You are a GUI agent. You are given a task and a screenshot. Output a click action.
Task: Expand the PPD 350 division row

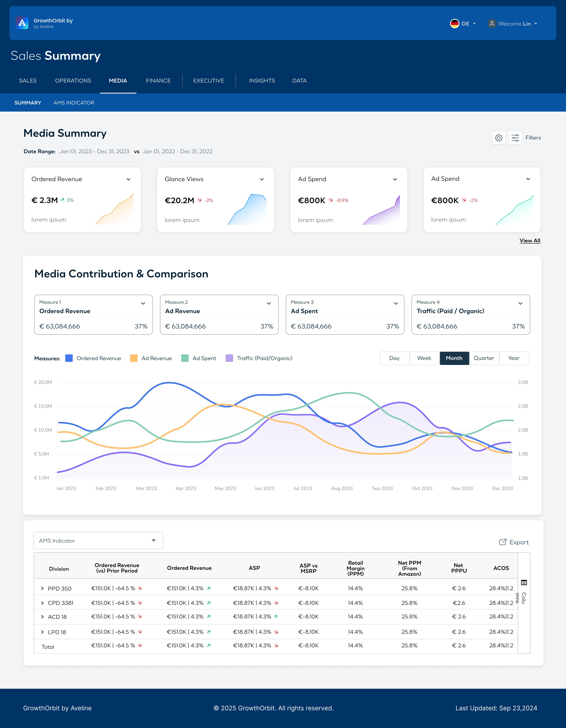(x=42, y=588)
